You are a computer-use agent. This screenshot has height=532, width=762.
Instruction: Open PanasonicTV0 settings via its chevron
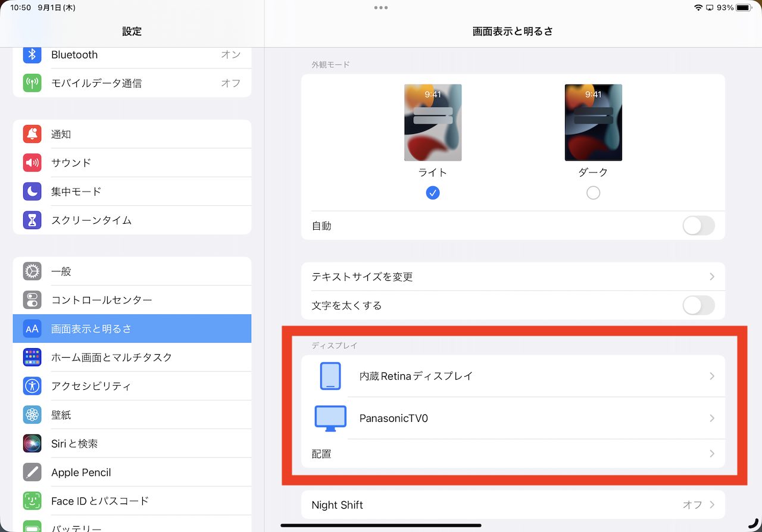pos(712,418)
